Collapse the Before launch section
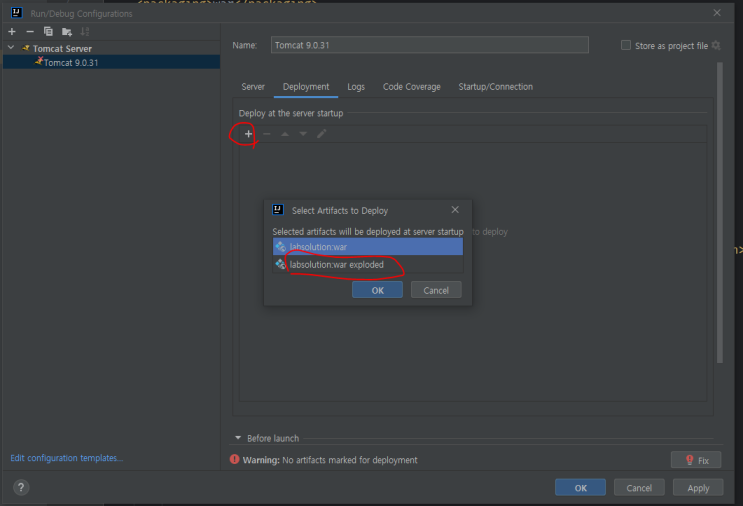This screenshot has height=506, width=743. [238, 438]
